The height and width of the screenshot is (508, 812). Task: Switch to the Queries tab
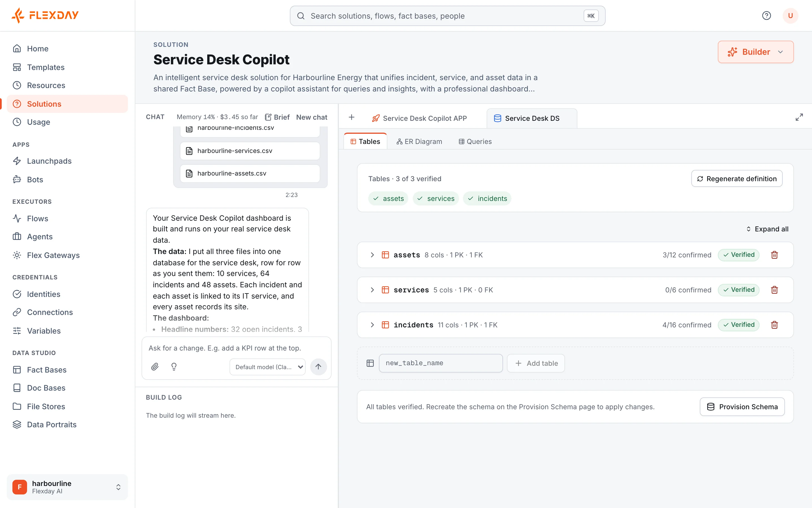click(475, 141)
